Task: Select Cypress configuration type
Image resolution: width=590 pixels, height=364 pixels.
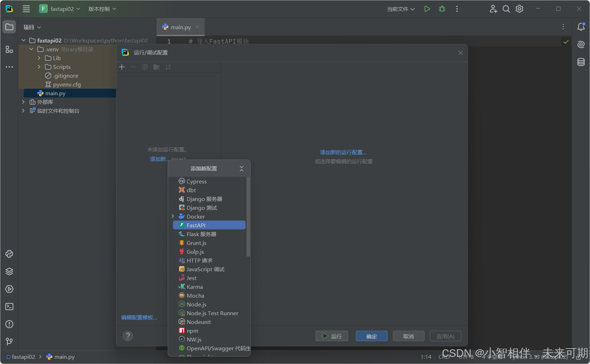Action: coord(209,181)
